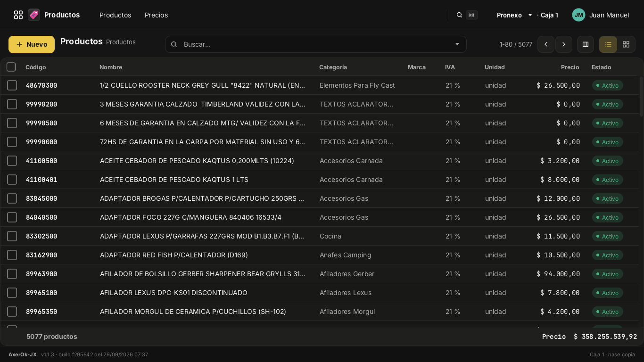Sort by the Precio column header
The image size is (644, 362).
(570, 67)
